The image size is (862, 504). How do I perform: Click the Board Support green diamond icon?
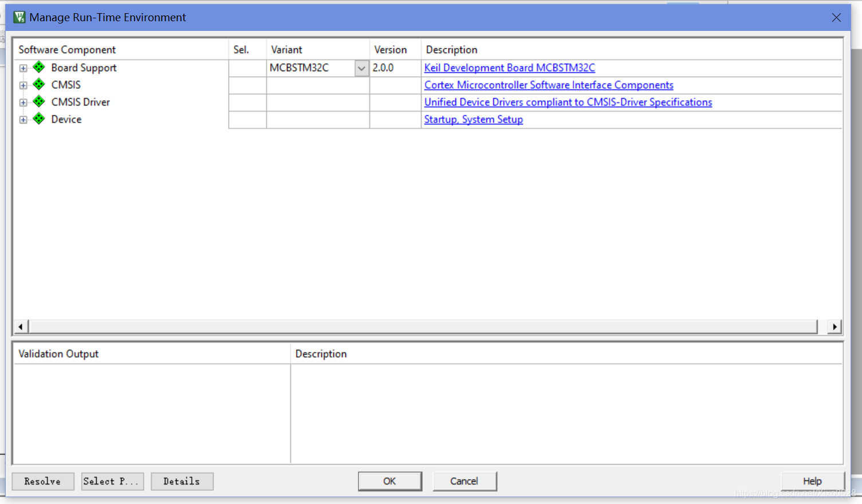39,67
